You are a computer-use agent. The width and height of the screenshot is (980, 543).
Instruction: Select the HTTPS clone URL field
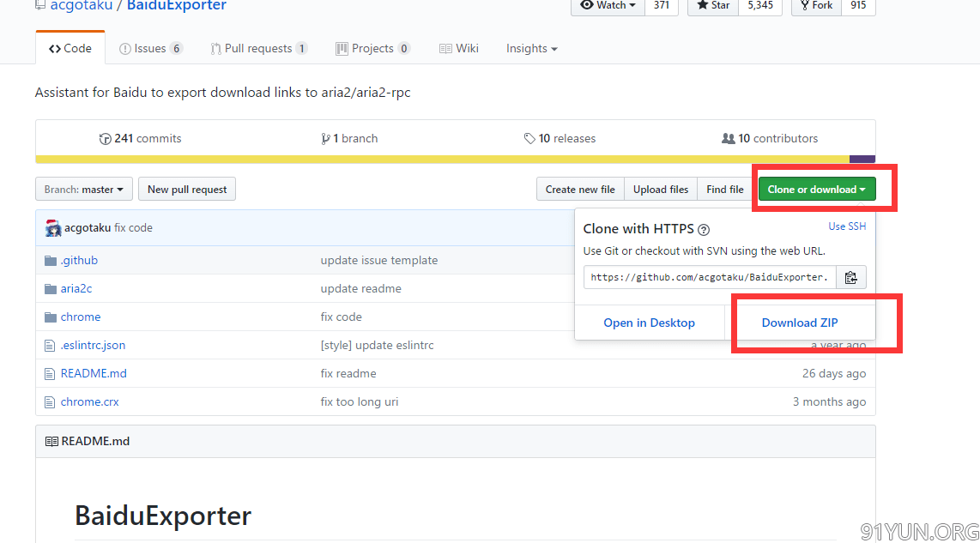coord(710,277)
